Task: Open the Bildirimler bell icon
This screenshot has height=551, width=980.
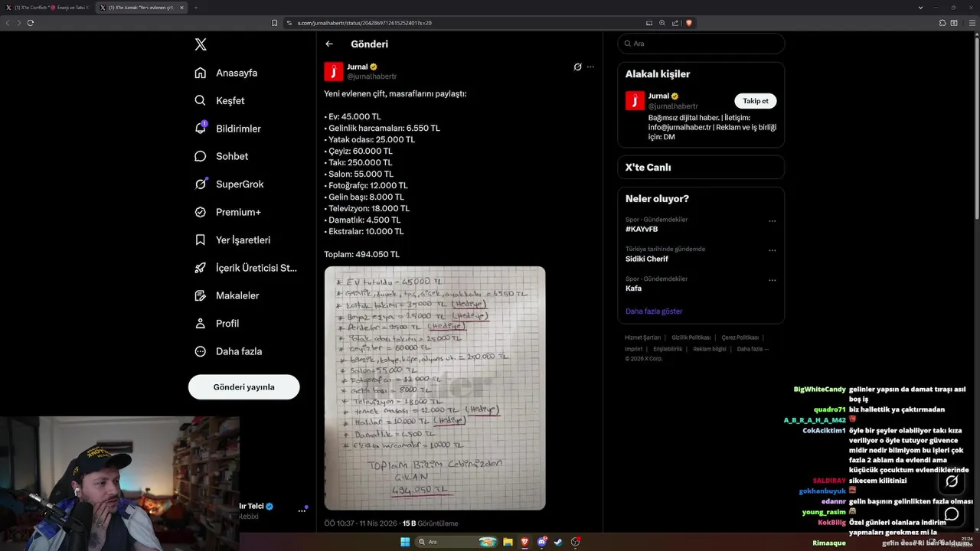Action: point(201,129)
